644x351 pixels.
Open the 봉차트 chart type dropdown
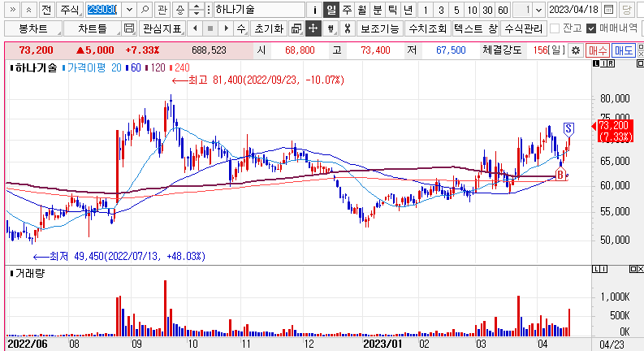pyautogui.click(x=33, y=28)
